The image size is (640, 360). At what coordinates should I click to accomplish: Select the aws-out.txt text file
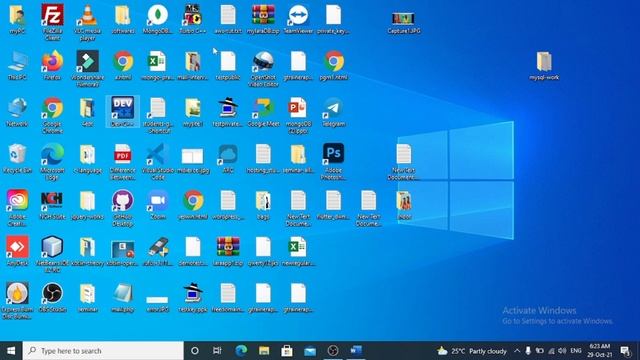[228, 16]
